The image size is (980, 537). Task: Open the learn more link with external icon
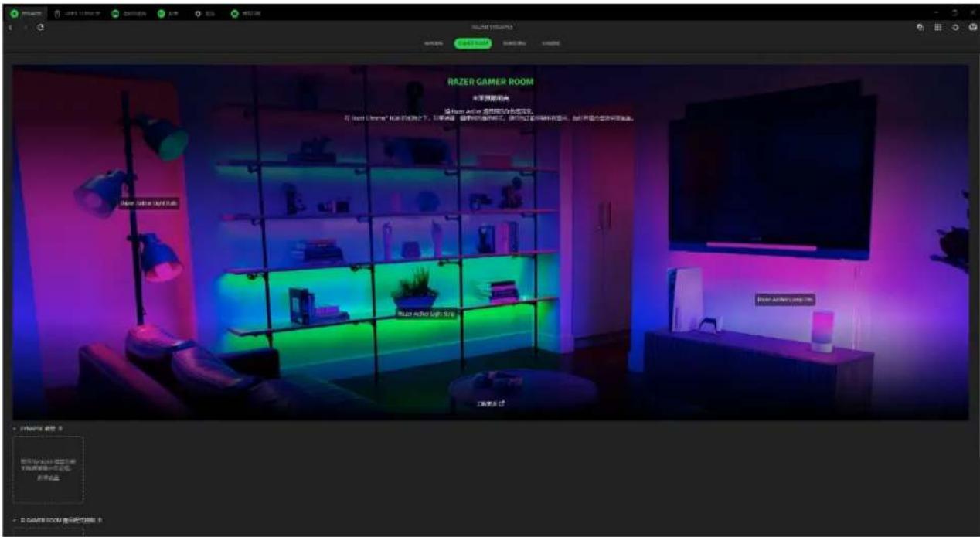coord(491,403)
